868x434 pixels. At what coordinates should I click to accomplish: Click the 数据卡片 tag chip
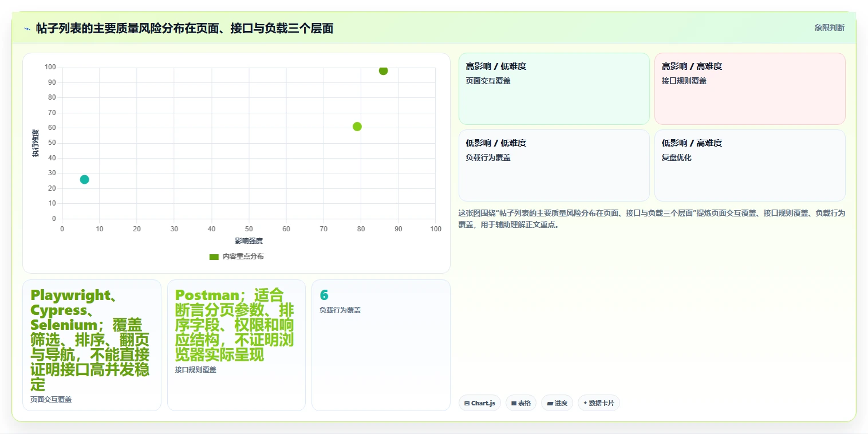(599, 403)
